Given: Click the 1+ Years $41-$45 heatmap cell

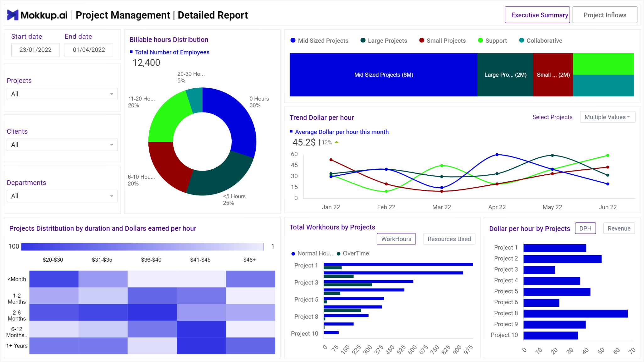Looking at the screenshot, I should coord(201,346).
